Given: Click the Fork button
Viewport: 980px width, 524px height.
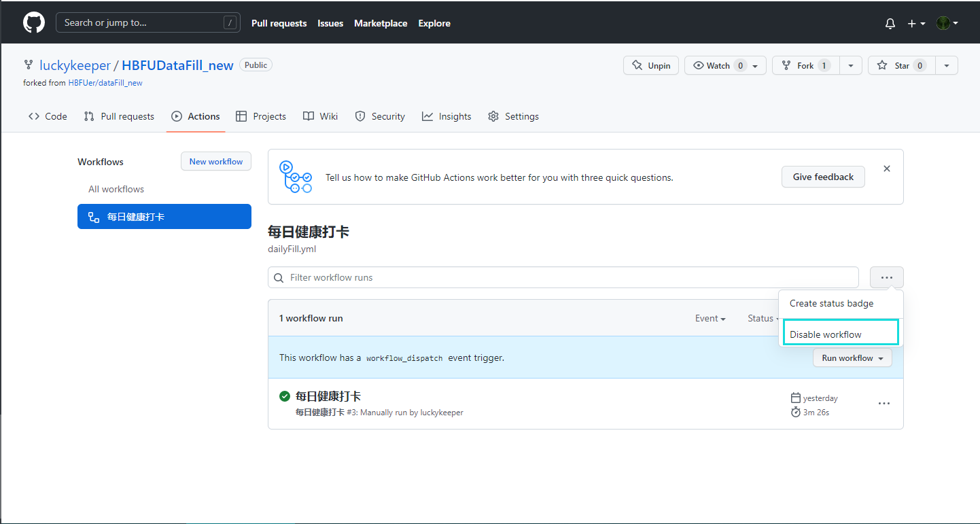Looking at the screenshot, I should point(805,65).
